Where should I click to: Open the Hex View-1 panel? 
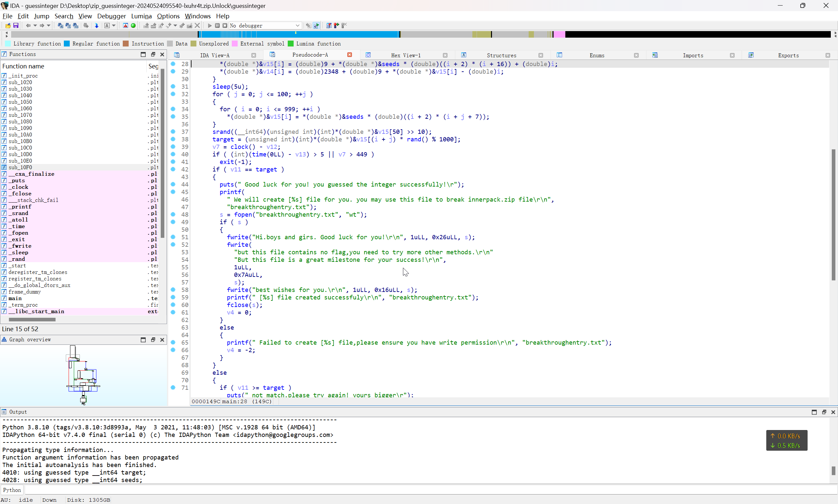[406, 55]
